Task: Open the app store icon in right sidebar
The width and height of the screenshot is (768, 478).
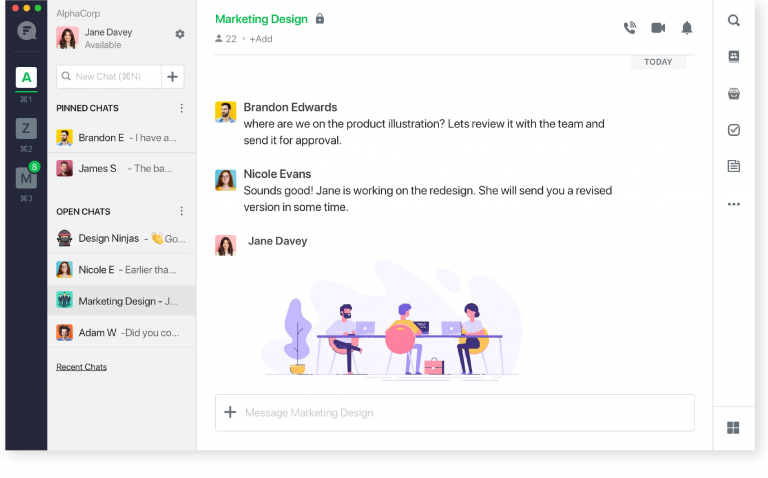Action: (733, 93)
